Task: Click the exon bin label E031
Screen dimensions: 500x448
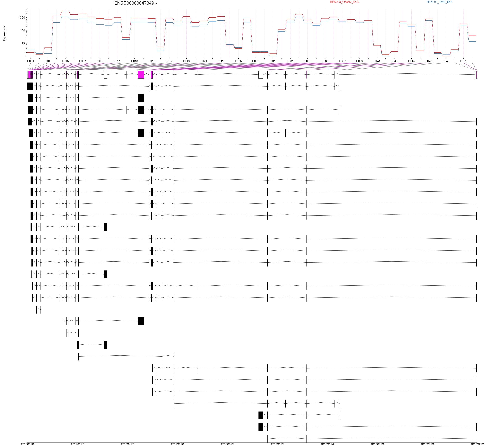Action: click(290, 61)
